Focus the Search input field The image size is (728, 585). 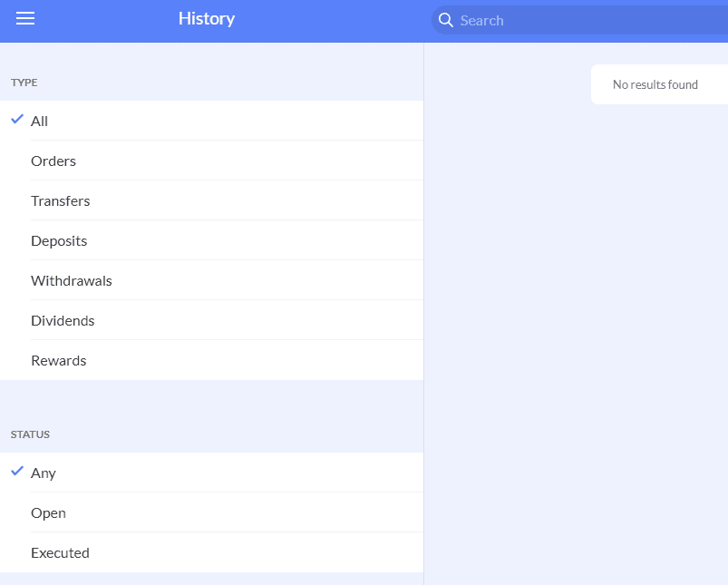579,20
